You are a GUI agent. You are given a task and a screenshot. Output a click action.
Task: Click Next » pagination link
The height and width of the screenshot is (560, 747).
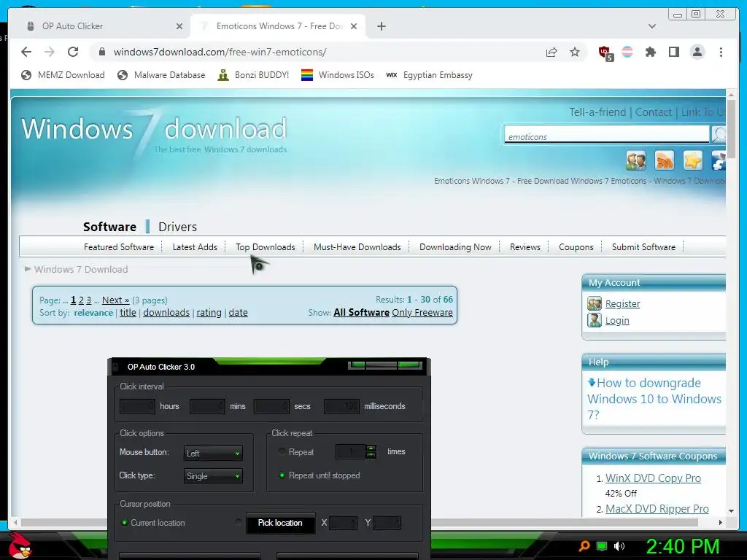coord(116,300)
